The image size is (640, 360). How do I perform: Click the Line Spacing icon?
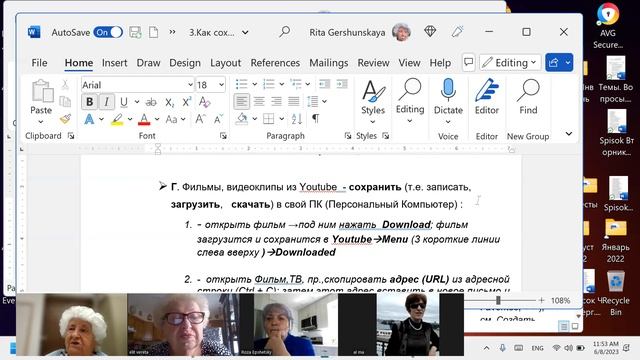(313, 101)
